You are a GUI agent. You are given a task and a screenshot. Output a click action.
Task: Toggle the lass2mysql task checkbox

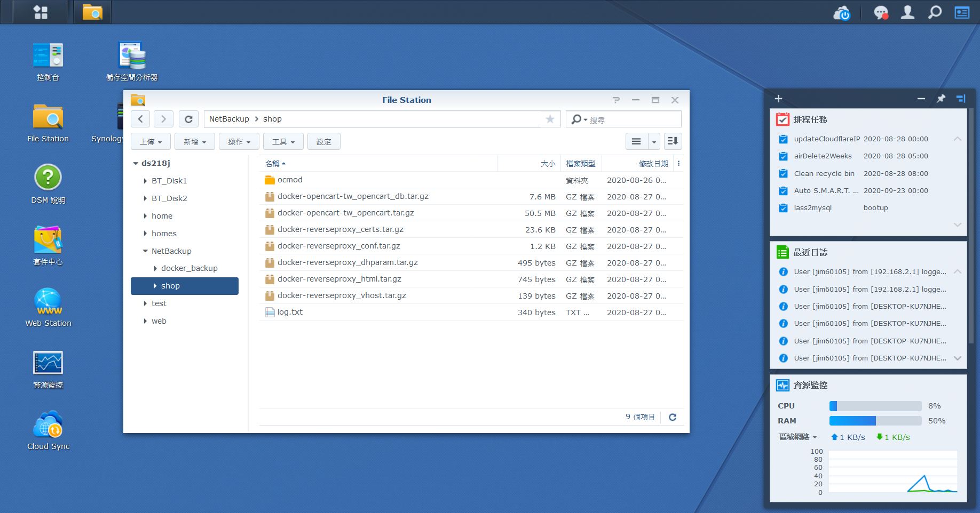coord(783,208)
